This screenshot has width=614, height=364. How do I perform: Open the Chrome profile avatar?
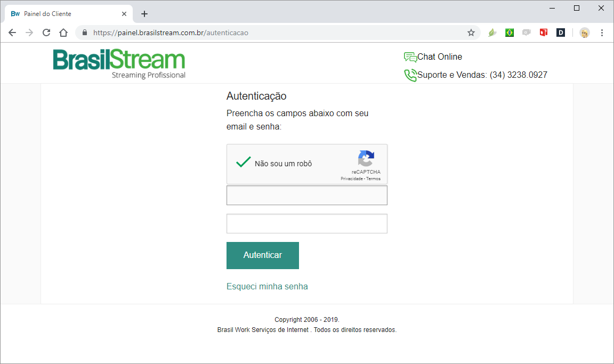585,33
